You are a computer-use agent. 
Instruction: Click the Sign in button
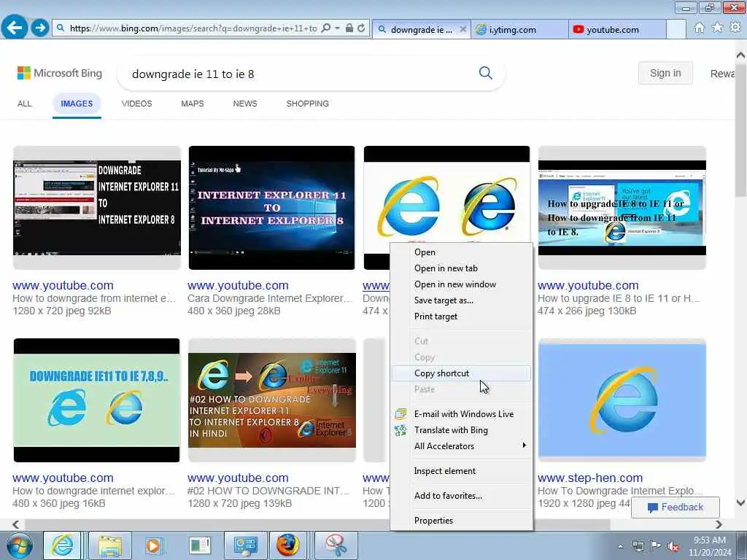pyautogui.click(x=665, y=74)
